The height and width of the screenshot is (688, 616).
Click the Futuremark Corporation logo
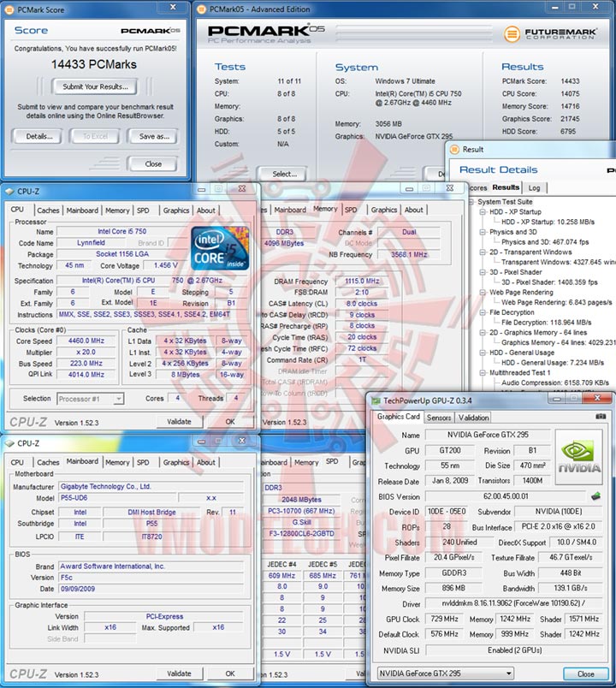tap(550, 33)
